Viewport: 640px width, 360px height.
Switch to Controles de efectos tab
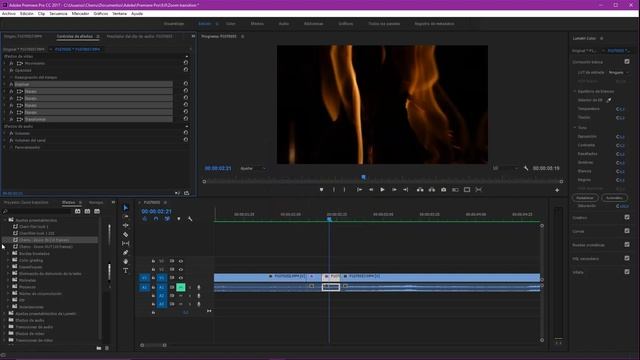point(75,36)
